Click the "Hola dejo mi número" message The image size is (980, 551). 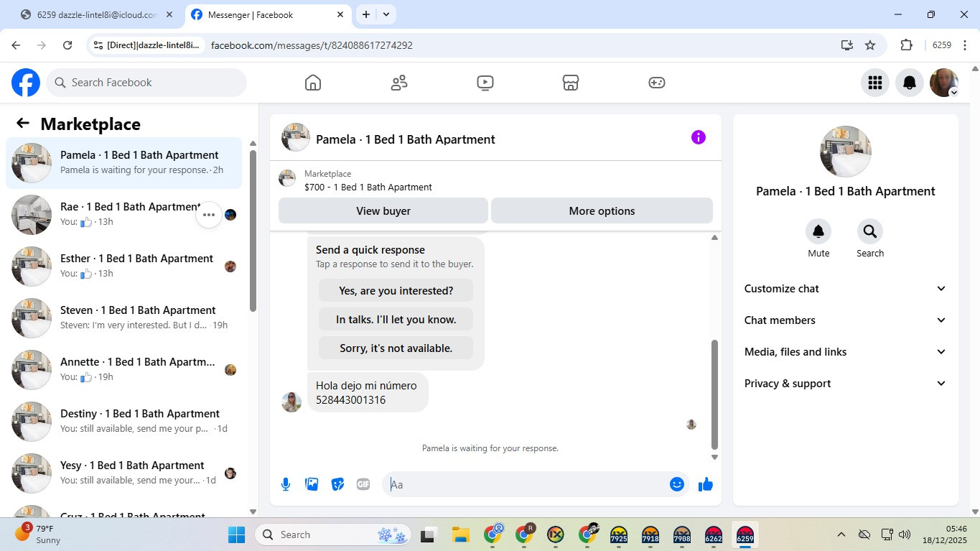pos(368,392)
